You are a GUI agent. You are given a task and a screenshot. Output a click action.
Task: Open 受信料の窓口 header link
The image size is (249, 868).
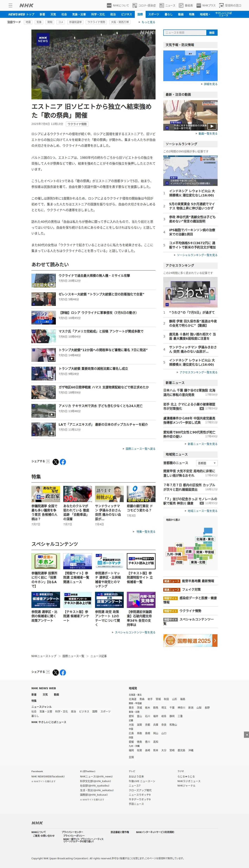pyautogui.click(x=230, y=5)
